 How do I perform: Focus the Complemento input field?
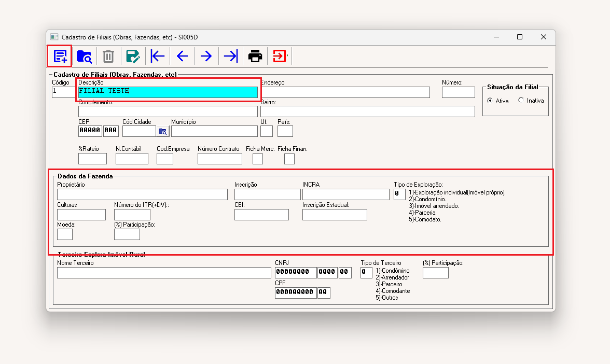[x=168, y=111]
